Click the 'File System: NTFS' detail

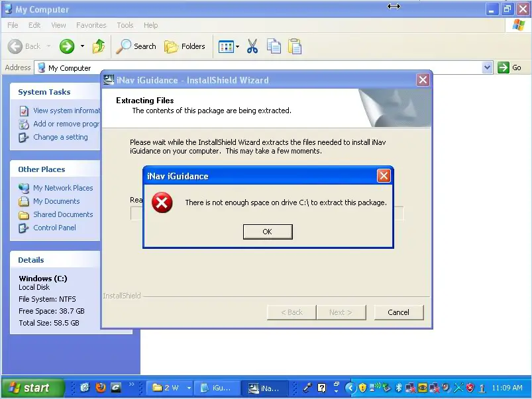pyautogui.click(x=47, y=299)
